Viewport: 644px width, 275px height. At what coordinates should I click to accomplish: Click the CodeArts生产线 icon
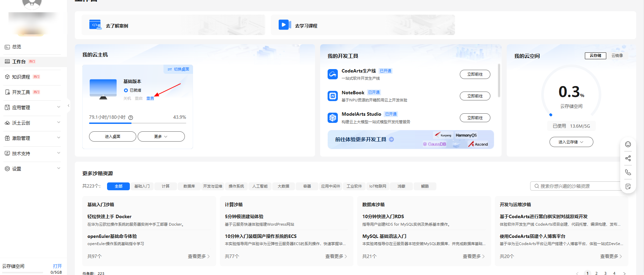pyautogui.click(x=333, y=74)
